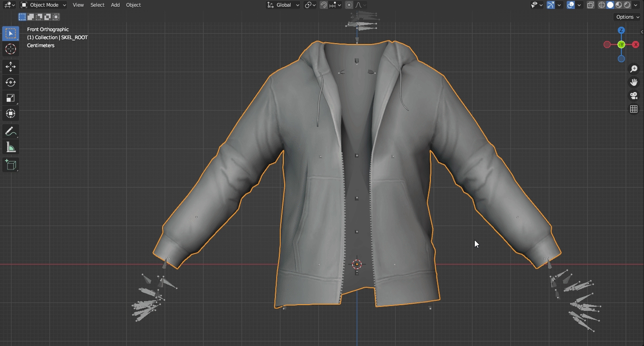
Task: Switch to perspective/orthographic with grid icon
Action: pyautogui.click(x=634, y=109)
